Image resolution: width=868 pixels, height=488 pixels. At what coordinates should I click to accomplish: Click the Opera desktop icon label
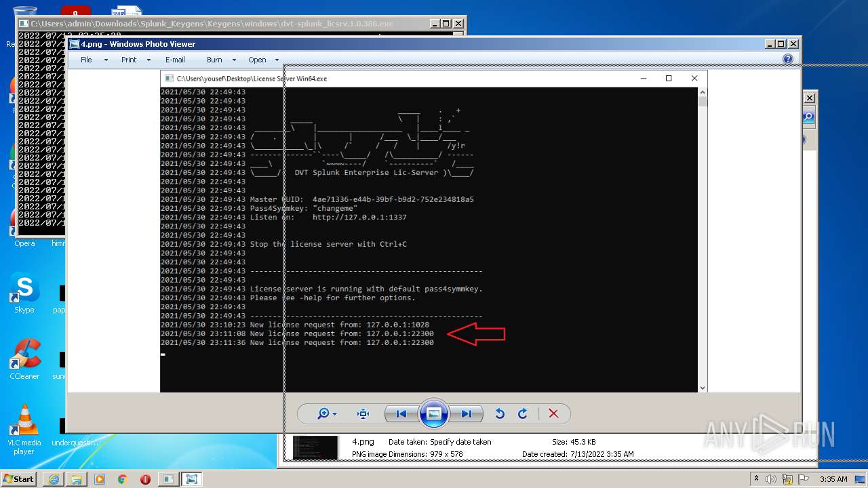click(24, 243)
